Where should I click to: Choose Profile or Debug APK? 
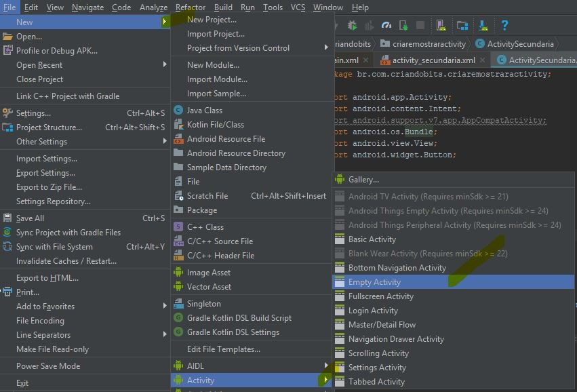click(x=85, y=51)
